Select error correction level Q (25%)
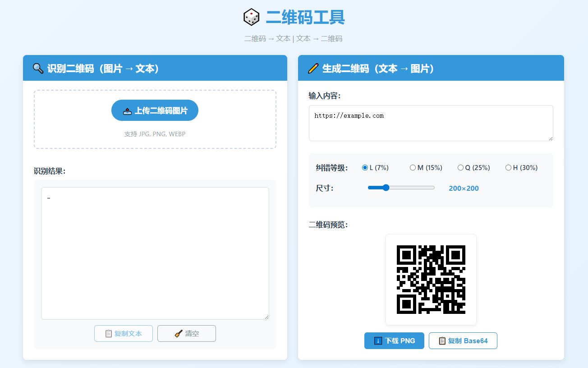The width and height of the screenshot is (588, 368). pos(460,168)
